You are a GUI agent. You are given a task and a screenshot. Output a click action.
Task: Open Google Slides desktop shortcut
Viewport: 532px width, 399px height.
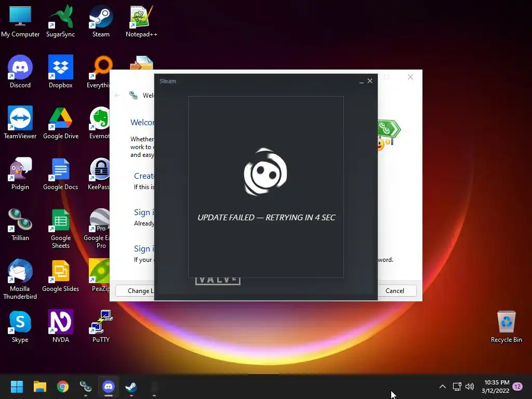[x=60, y=275]
